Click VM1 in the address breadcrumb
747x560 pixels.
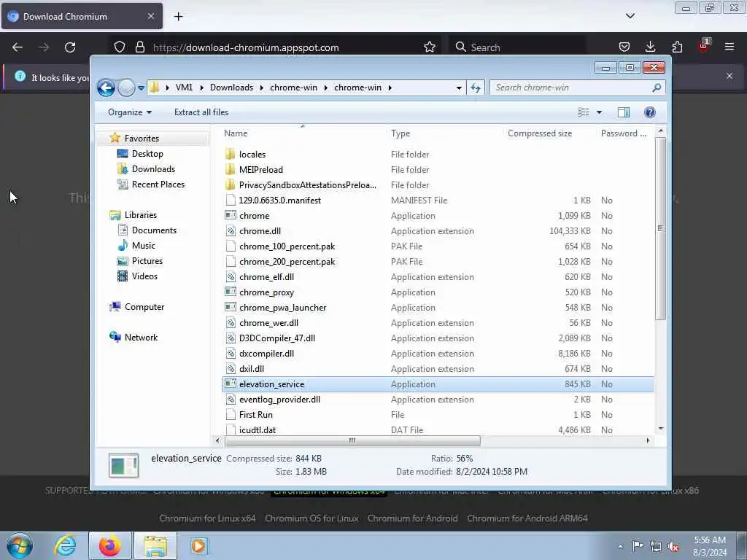(x=184, y=87)
